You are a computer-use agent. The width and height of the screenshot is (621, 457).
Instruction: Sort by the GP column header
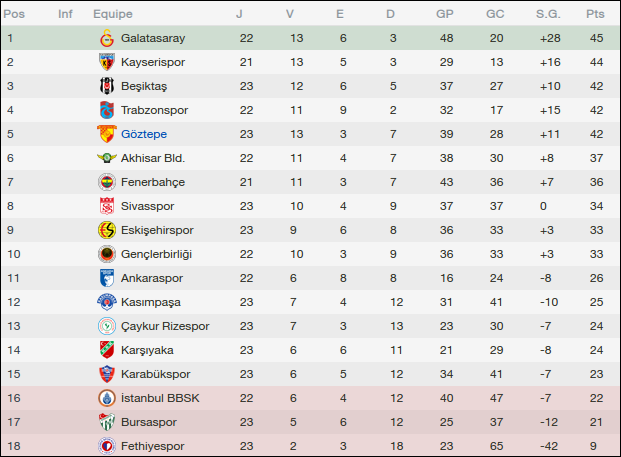click(445, 14)
